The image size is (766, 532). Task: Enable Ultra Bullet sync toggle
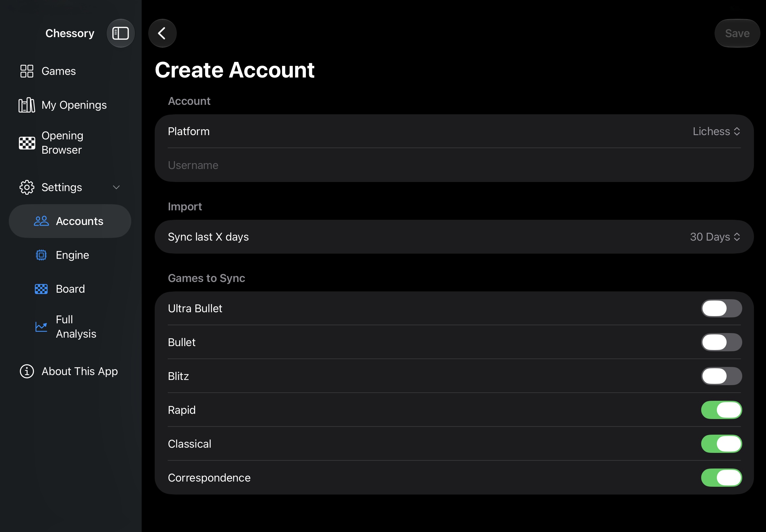721,308
